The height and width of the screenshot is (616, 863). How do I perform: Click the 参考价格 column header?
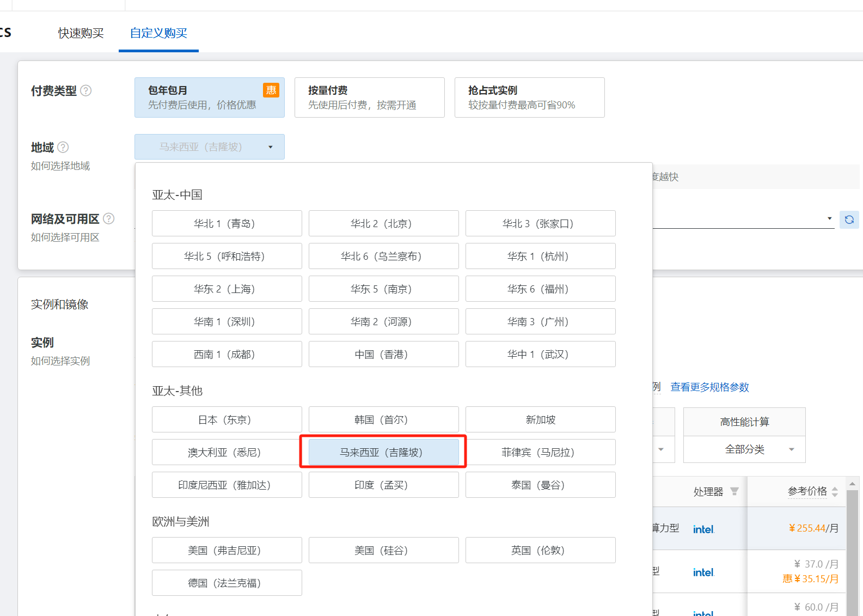(x=807, y=491)
